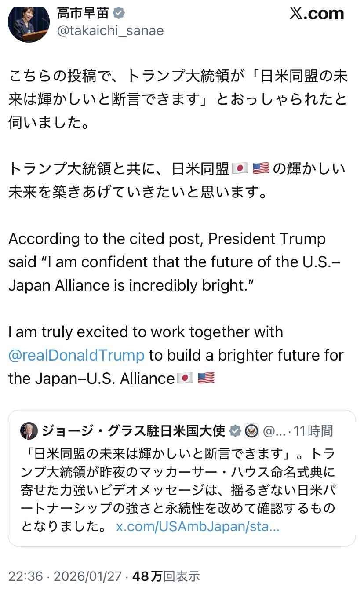The width and height of the screenshot is (364, 594).
Task: Open ジョージ・グラス駐日米国大使 display name
Action: pos(133,431)
